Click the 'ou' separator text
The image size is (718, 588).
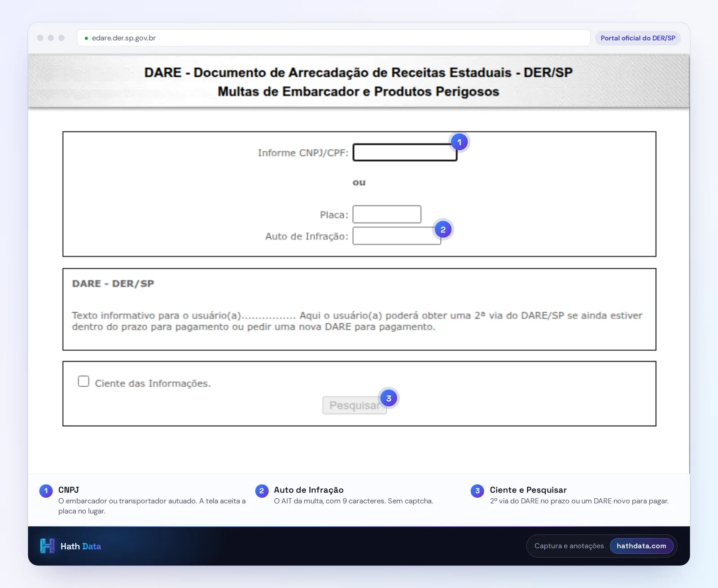[359, 183]
